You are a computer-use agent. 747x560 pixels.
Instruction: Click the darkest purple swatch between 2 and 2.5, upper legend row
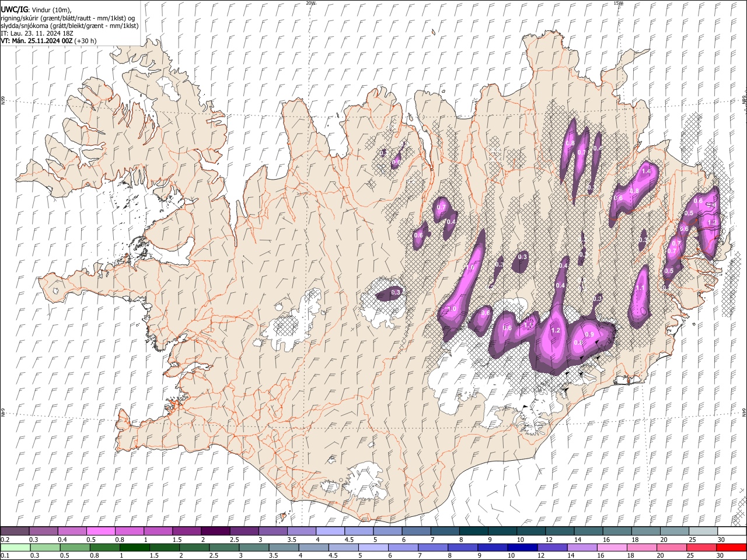pos(215,531)
